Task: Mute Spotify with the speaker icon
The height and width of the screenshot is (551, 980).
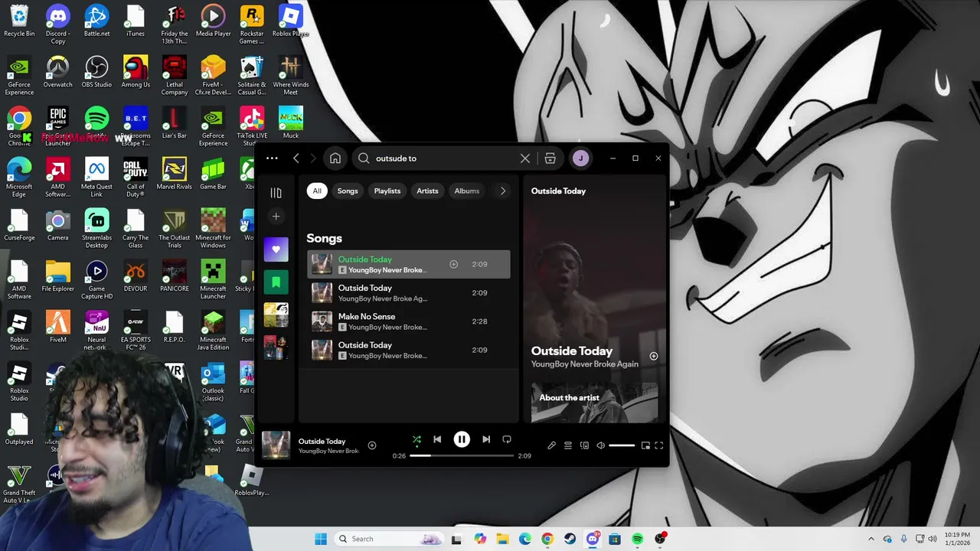Action: [601, 445]
